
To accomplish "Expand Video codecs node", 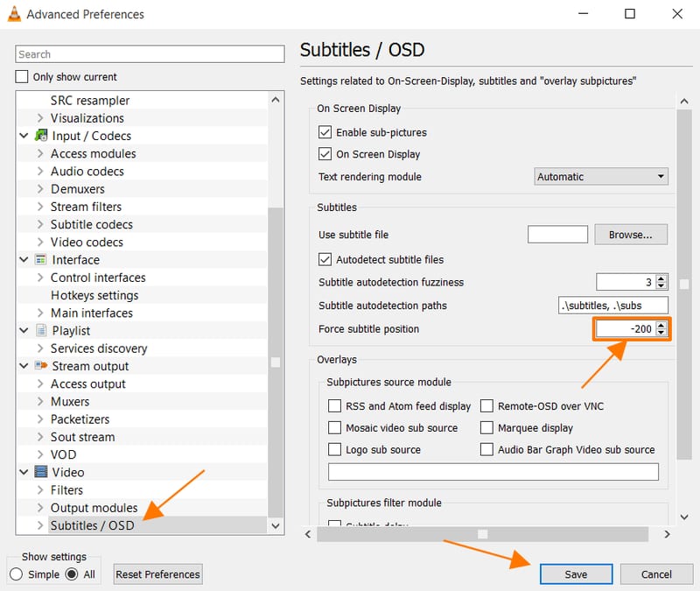I will [40, 243].
